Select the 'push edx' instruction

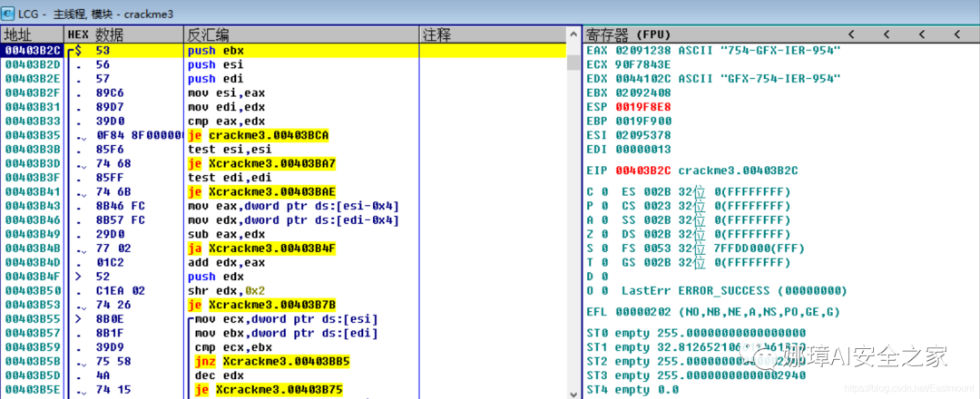coord(216,277)
